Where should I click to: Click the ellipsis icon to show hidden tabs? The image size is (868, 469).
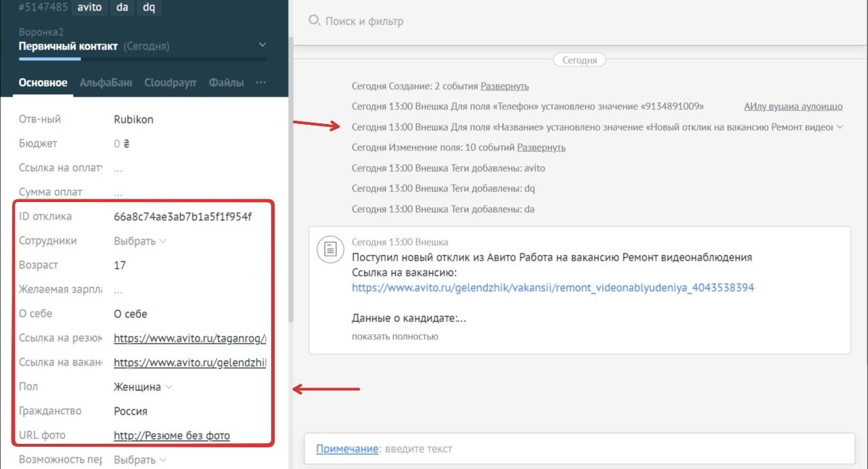[x=261, y=81]
